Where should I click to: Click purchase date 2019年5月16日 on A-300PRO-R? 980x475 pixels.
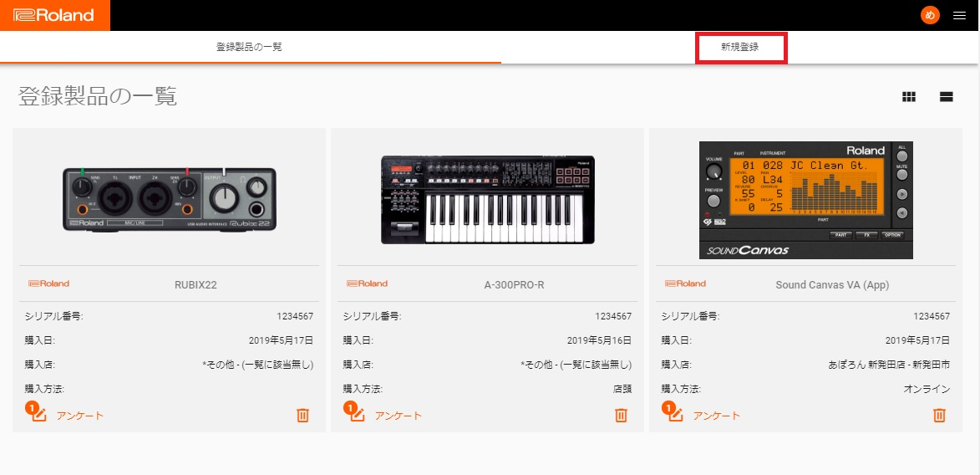coord(599,340)
